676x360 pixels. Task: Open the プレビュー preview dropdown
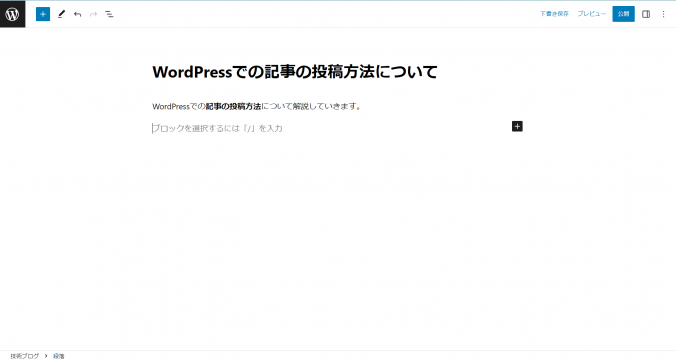(x=592, y=14)
